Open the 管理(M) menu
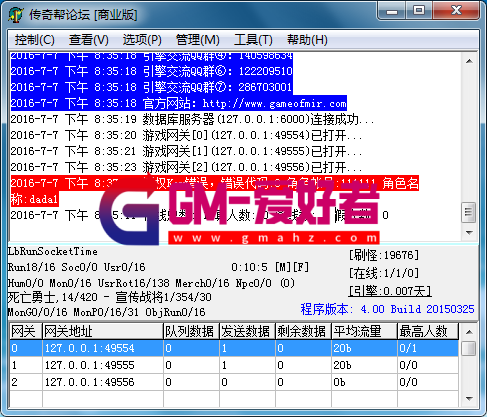Image resolution: width=487 pixels, height=417 pixels. (198, 40)
